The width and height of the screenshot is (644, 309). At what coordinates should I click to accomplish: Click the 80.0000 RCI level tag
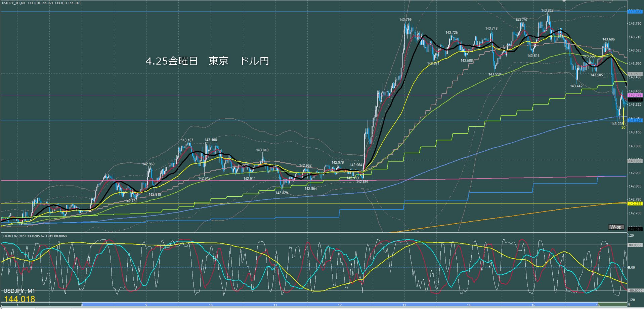point(635,245)
